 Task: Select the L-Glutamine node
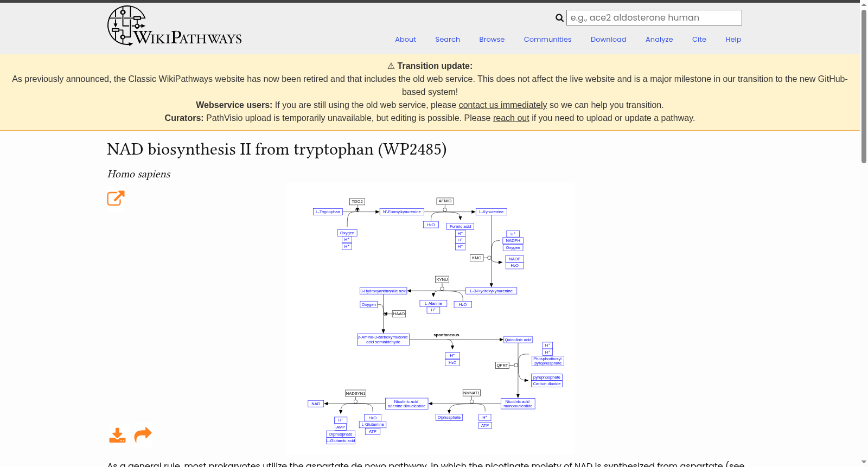[373, 425]
